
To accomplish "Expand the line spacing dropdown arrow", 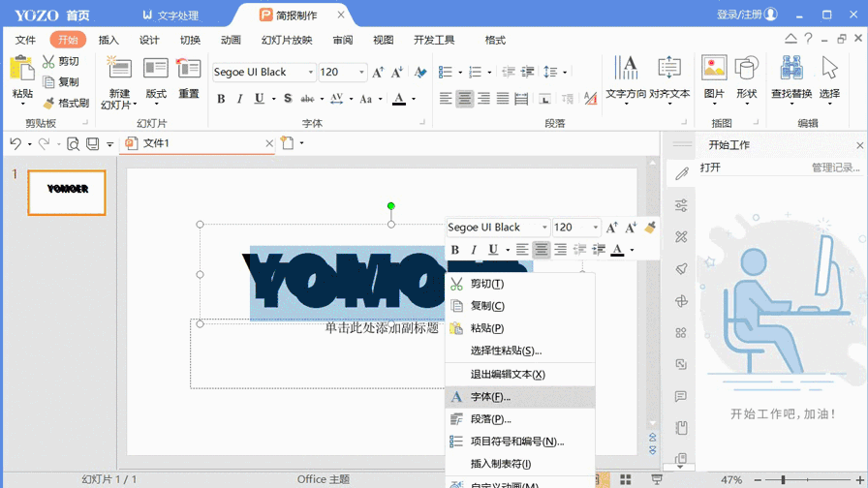I will (x=565, y=72).
